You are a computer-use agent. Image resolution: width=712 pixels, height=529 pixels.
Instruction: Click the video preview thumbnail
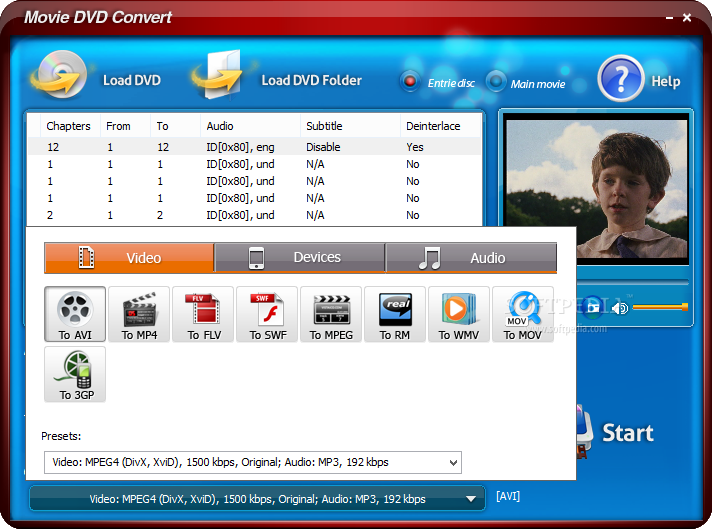click(597, 189)
